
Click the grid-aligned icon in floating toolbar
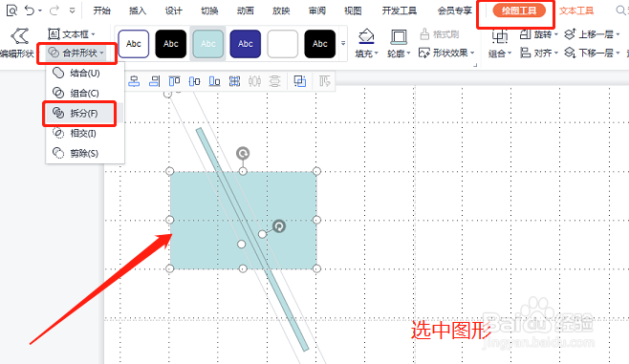pos(234,81)
